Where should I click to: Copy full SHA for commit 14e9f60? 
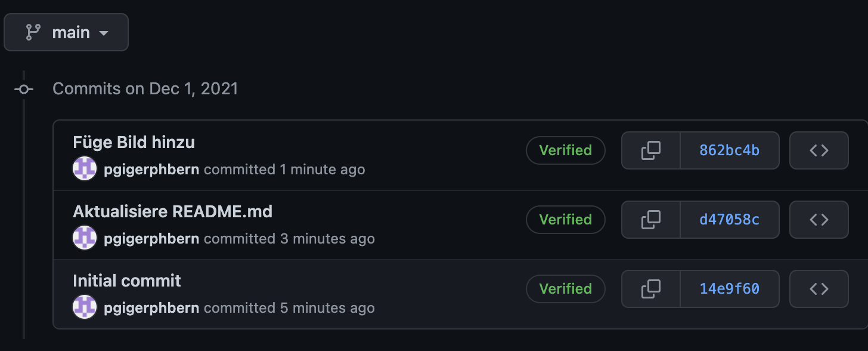click(650, 289)
